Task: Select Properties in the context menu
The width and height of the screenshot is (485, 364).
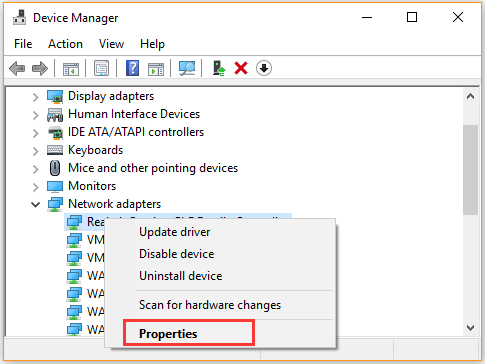Action: point(220,334)
